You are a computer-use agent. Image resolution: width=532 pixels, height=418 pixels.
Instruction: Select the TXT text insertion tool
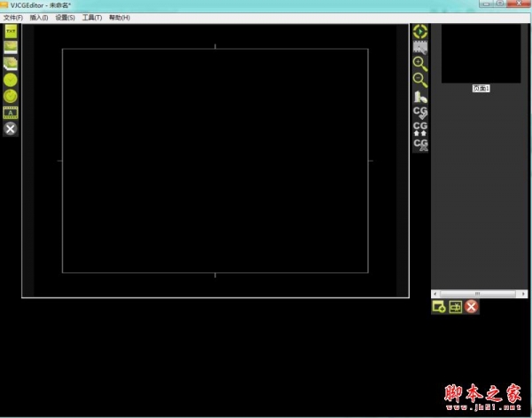11,32
